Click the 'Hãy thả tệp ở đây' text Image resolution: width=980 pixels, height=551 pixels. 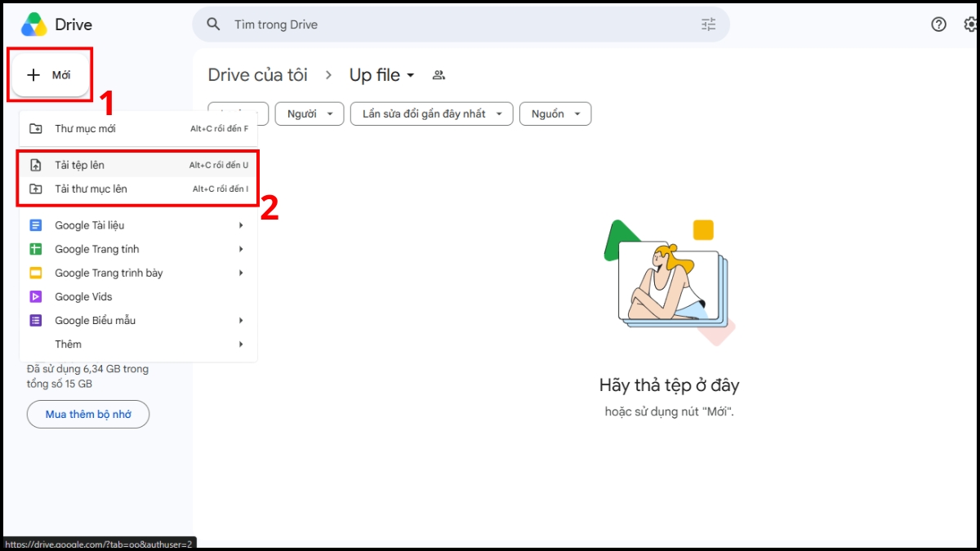pos(669,385)
